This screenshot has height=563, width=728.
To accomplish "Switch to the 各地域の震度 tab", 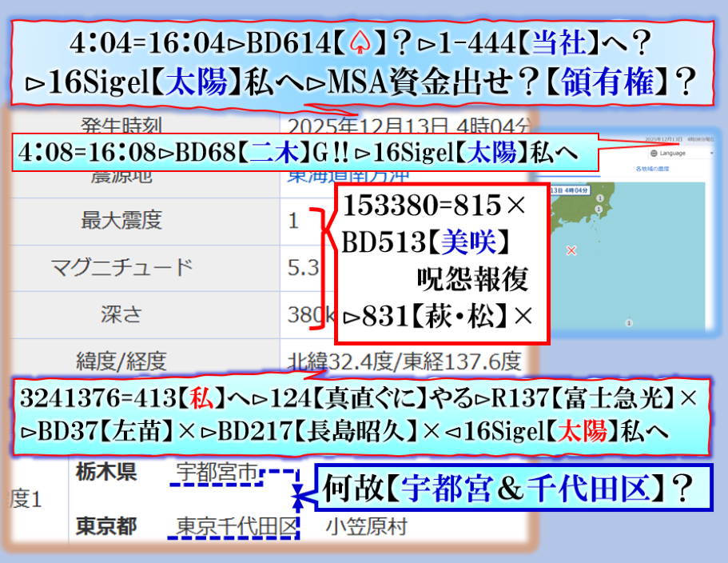I will tap(652, 170).
